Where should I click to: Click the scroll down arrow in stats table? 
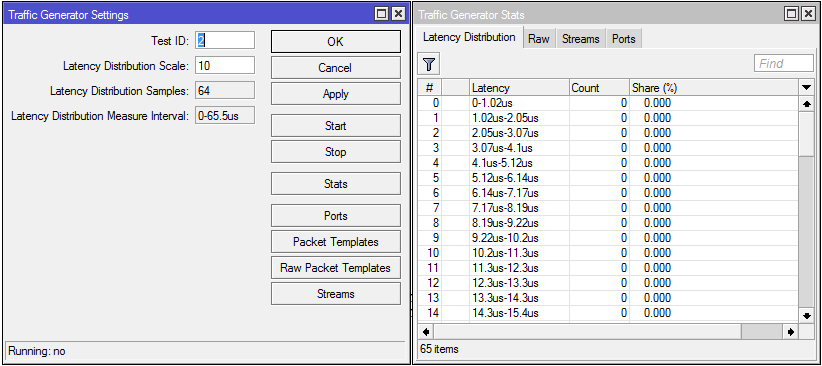[x=806, y=315]
